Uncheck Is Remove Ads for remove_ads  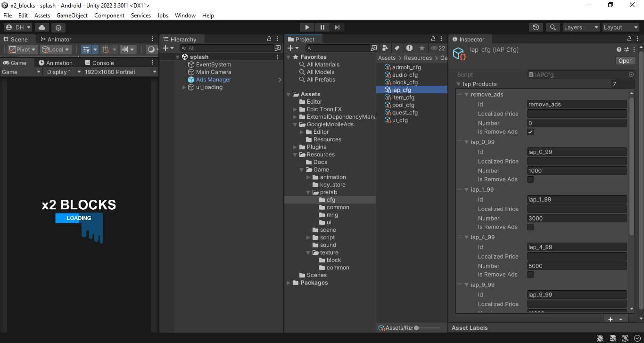coord(530,132)
